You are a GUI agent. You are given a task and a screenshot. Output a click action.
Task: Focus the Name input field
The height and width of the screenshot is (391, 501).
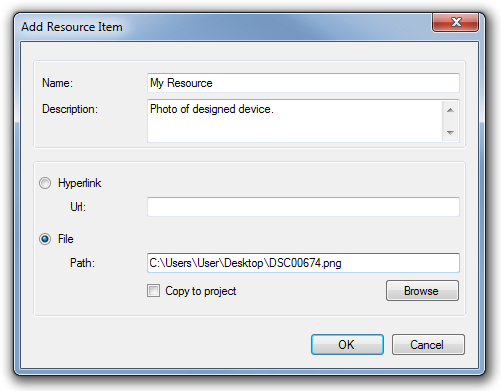click(303, 83)
